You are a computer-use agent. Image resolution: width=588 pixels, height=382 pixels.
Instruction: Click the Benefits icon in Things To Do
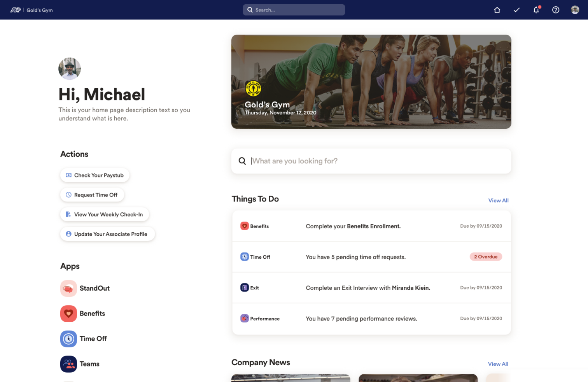[x=245, y=226]
